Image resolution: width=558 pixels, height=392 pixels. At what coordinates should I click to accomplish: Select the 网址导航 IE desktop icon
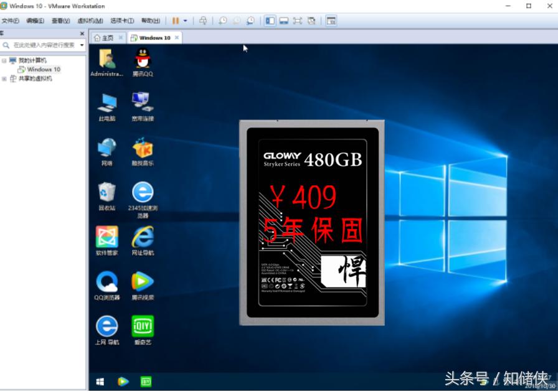pyautogui.click(x=143, y=241)
